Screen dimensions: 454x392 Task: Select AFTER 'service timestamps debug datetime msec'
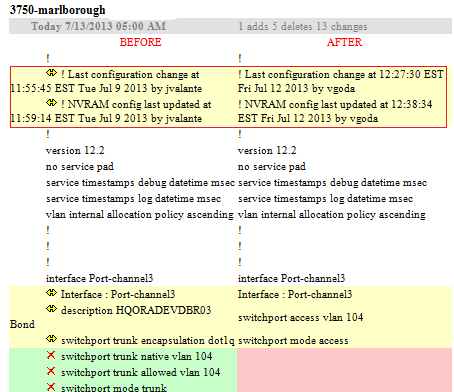coord(332,183)
